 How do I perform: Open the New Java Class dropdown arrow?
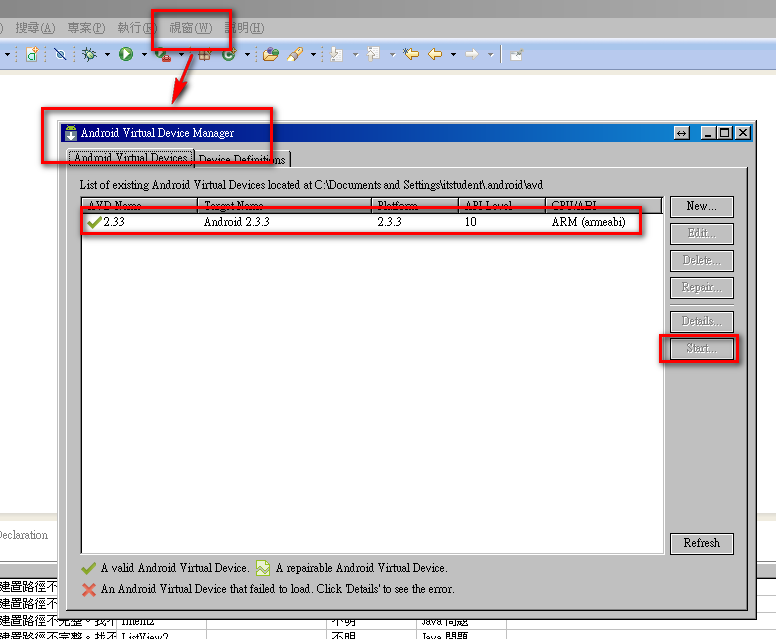(247, 54)
